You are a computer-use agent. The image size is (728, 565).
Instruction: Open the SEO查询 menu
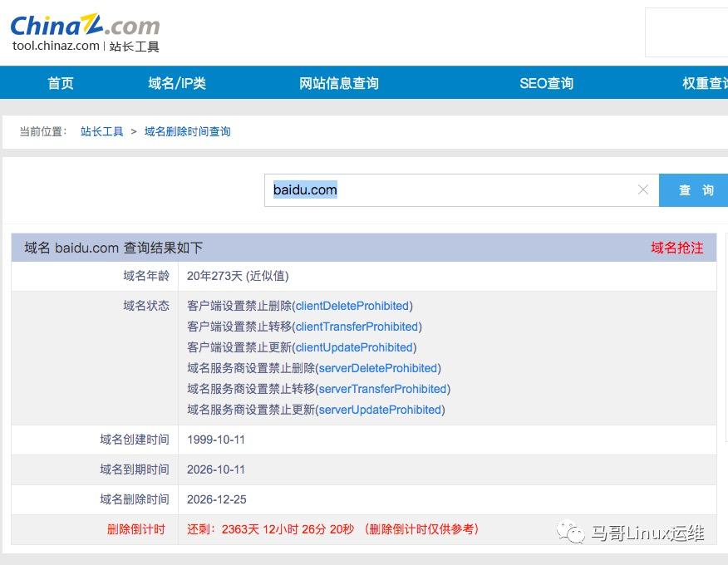coord(547,83)
